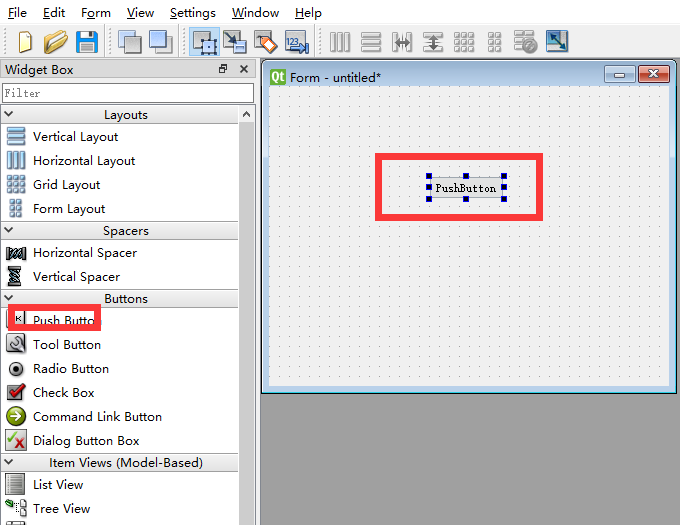
Task: Open the Settings menu
Action: [192, 13]
